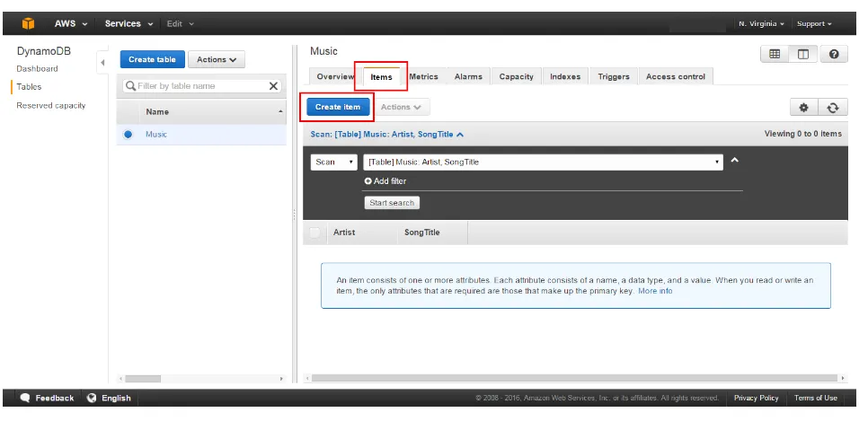Collapse the left navigation panel arrow
This screenshot has width=868, height=430.
tap(102, 63)
